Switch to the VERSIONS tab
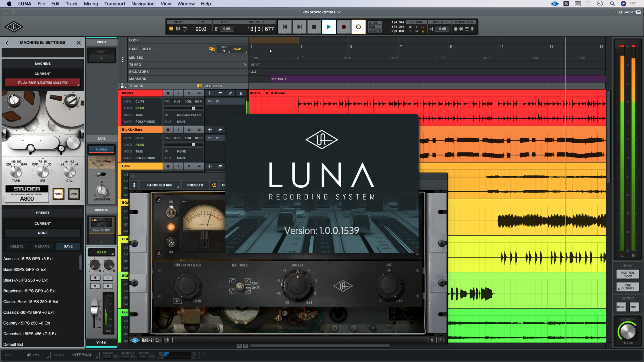This screenshot has width=644, height=362. pyautogui.click(x=213, y=85)
